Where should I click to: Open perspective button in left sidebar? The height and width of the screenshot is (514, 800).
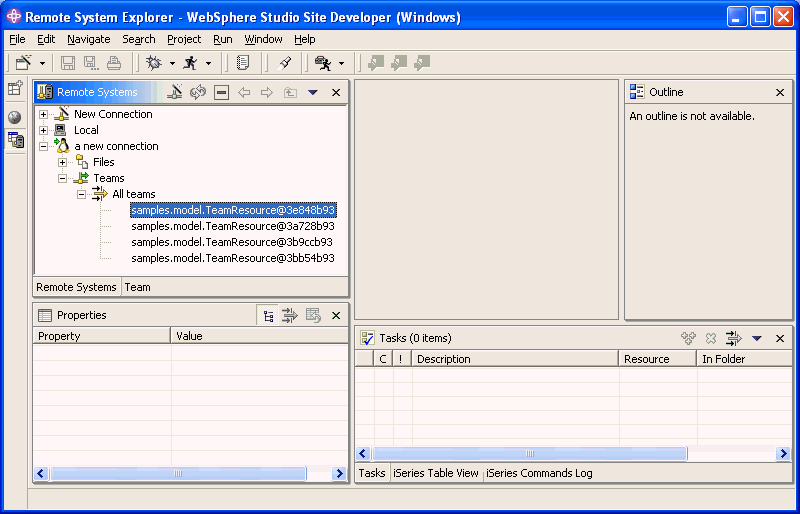pos(15,89)
